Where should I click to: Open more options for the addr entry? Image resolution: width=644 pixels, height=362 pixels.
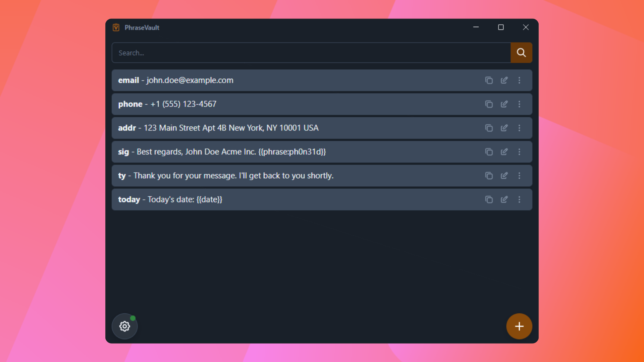(x=519, y=128)
